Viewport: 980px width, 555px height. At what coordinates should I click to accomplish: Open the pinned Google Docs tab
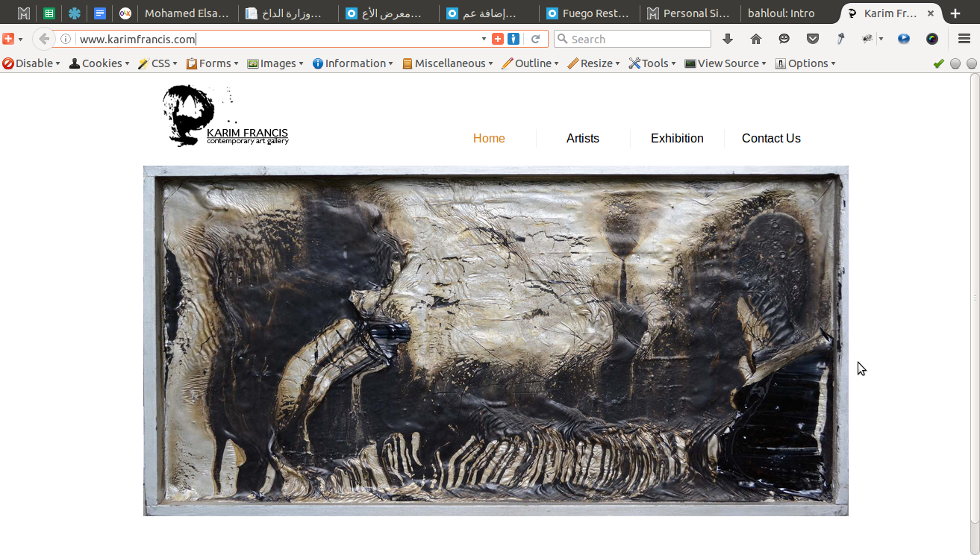[100, 13]
